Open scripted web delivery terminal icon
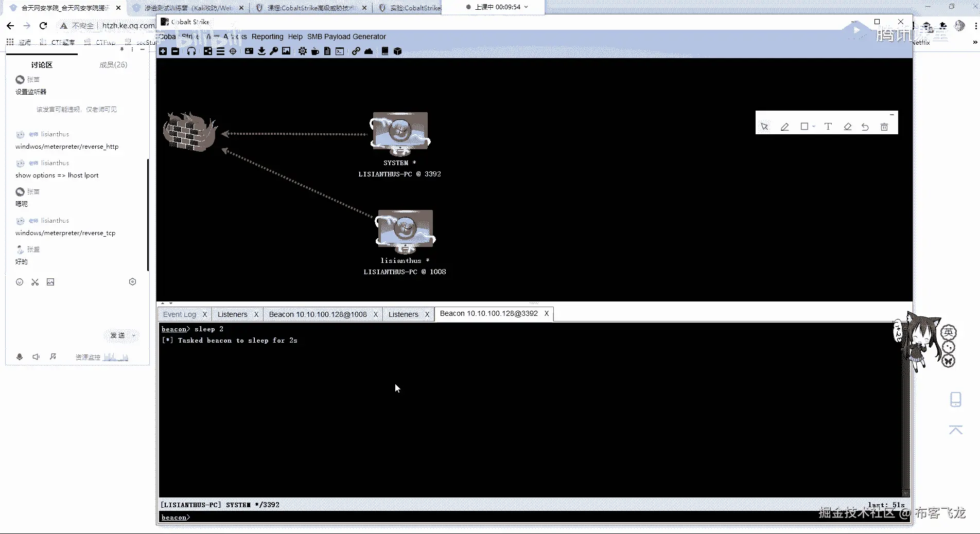The height and width of the screenshot is (534, 980). [x=340, y=51]
